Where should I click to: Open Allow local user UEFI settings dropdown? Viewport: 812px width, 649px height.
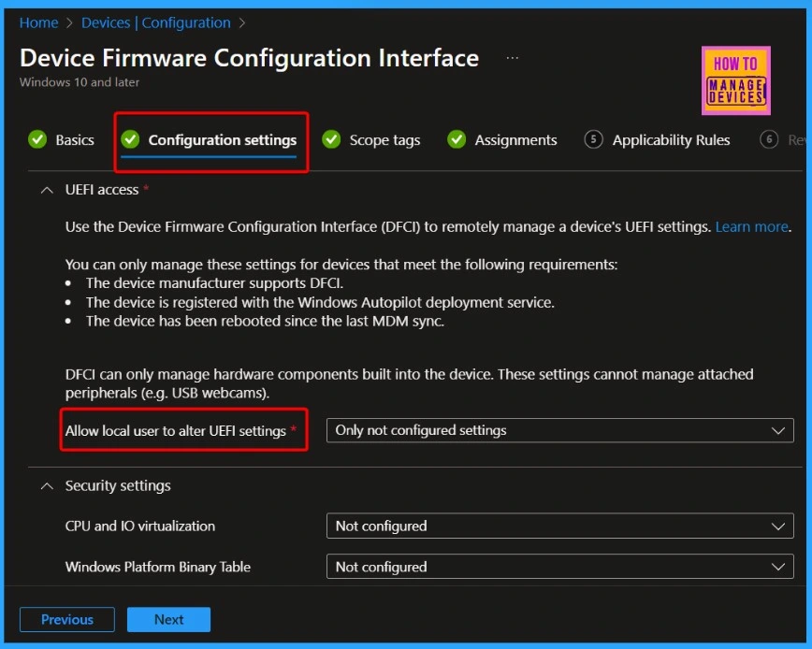[559, 430]
